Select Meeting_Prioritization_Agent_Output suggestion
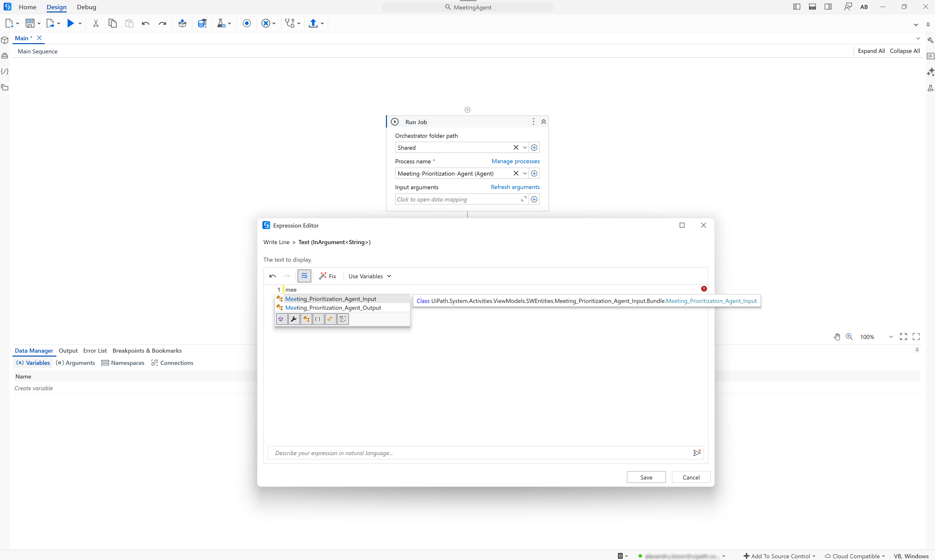This screenshot has width=935, height=560. pyautogui.click(x=333, y=308)
